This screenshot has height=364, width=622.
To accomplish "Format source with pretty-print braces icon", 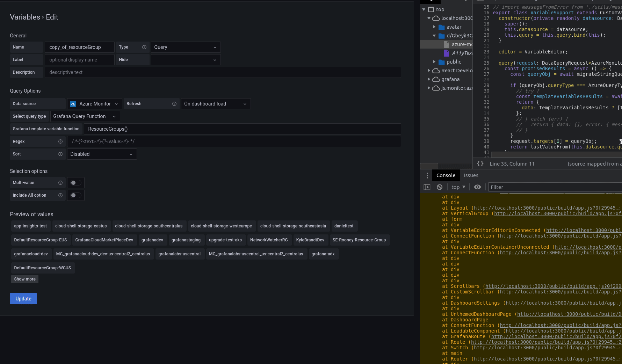I will tap(480, 163).
